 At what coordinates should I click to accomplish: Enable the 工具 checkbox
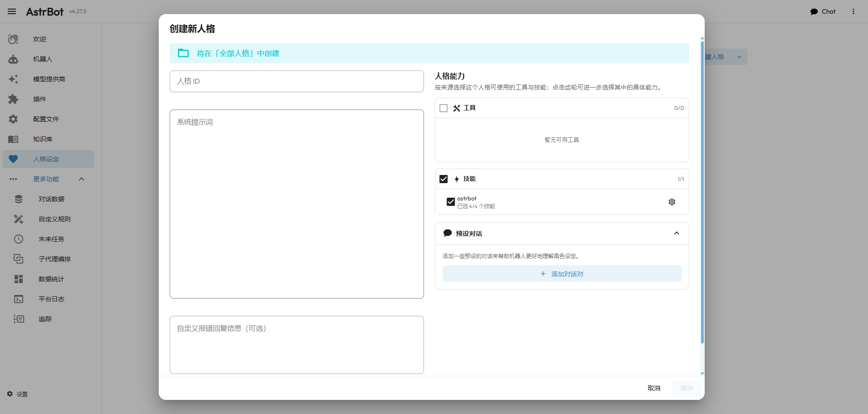[444, 108]
